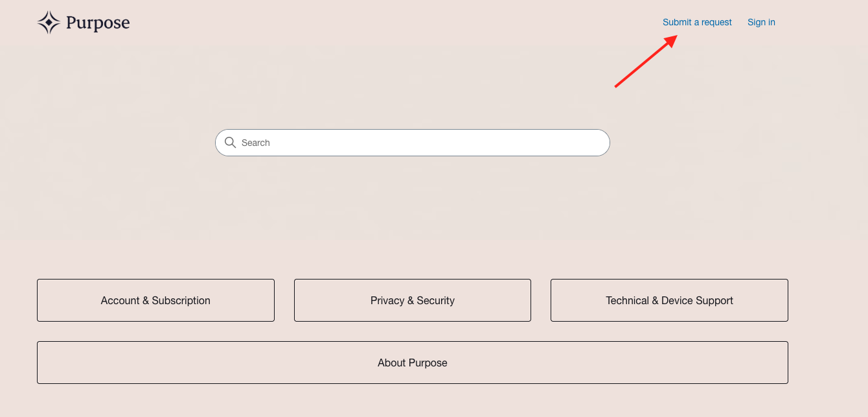Browse Privacy & Security help topics
Image resolution: width=868 pixels, height=417 pixels.
(x=413, y=300)
